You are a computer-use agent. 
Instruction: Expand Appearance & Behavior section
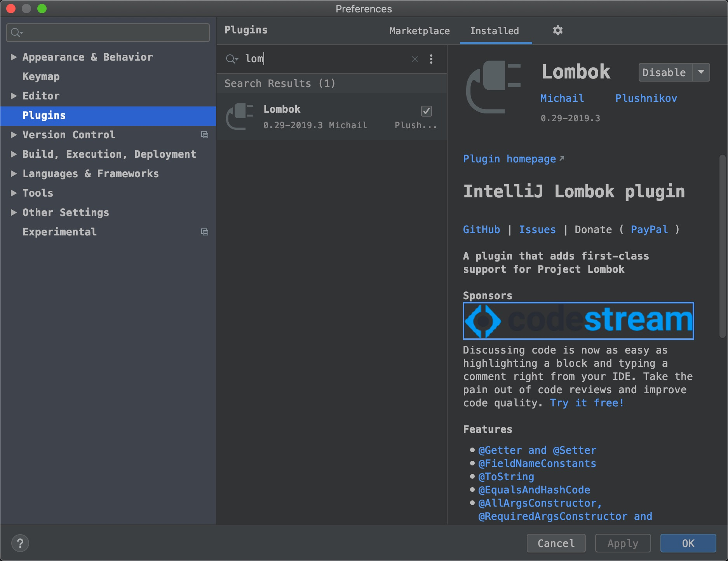pyautogui.click(x=14, y=57)
